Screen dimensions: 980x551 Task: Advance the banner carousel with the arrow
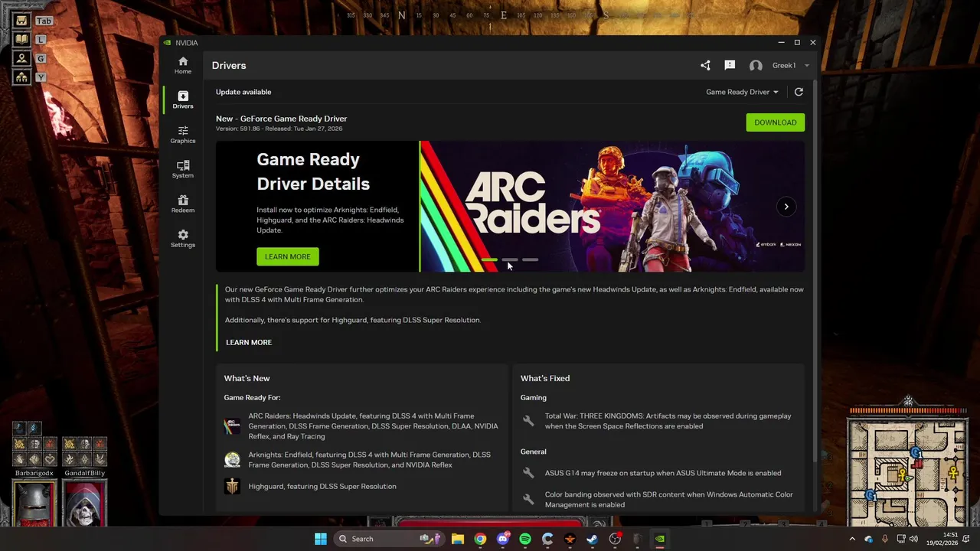tap(786, 207)
